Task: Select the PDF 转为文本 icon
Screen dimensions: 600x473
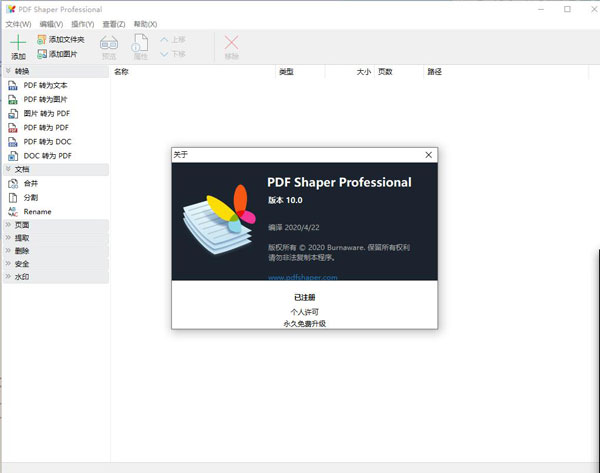Action: (x=13, y=85)
